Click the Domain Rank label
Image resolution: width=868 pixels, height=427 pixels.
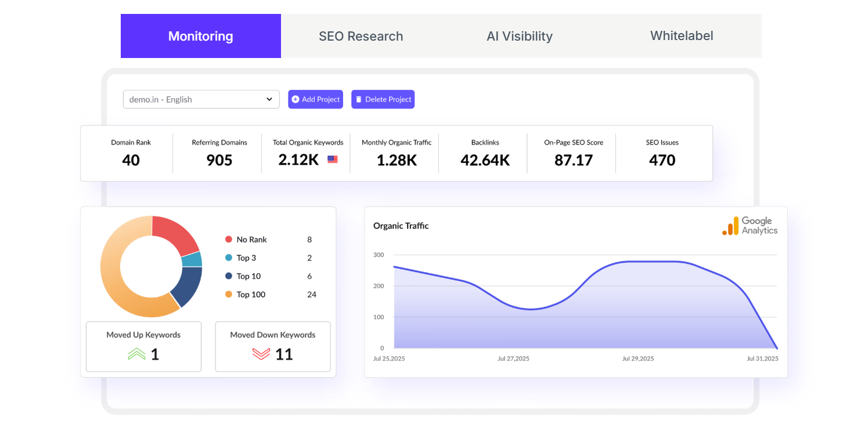131,142
